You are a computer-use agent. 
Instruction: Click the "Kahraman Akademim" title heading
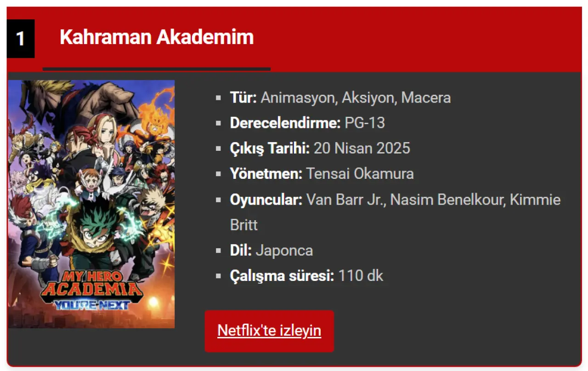[157, 37]
